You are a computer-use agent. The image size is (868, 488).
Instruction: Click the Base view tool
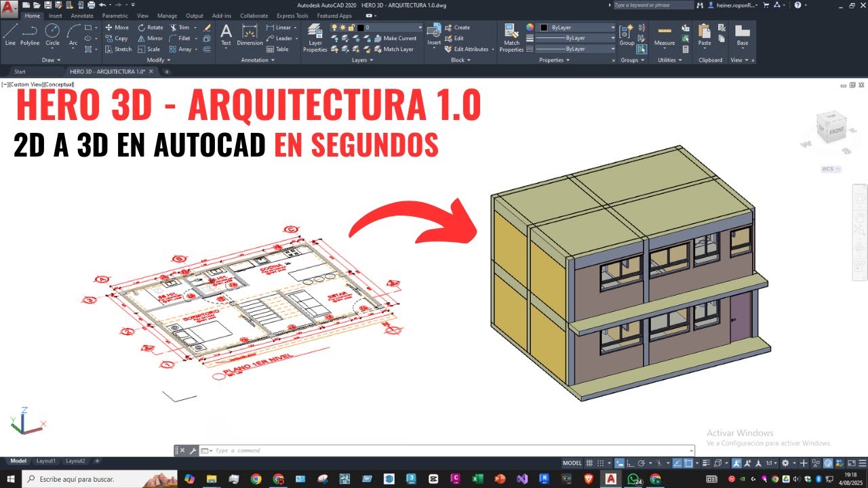[x=743, y=35]
